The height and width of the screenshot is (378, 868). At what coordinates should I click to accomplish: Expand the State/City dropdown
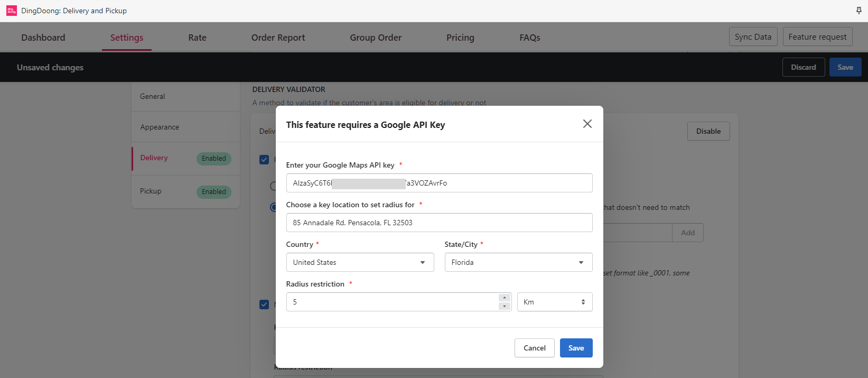point(518,262)
